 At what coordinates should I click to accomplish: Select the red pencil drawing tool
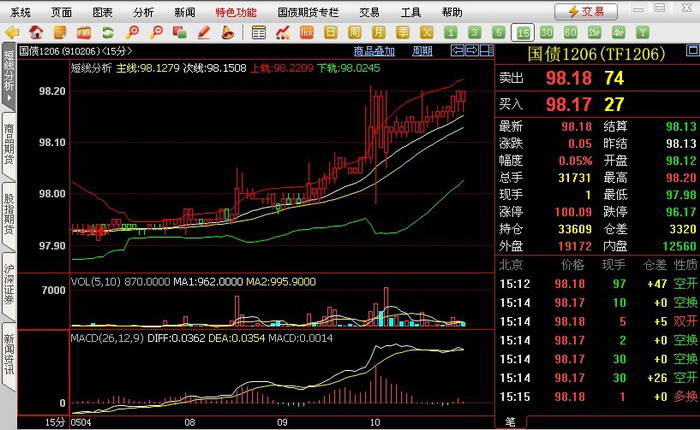click(204, 33)
